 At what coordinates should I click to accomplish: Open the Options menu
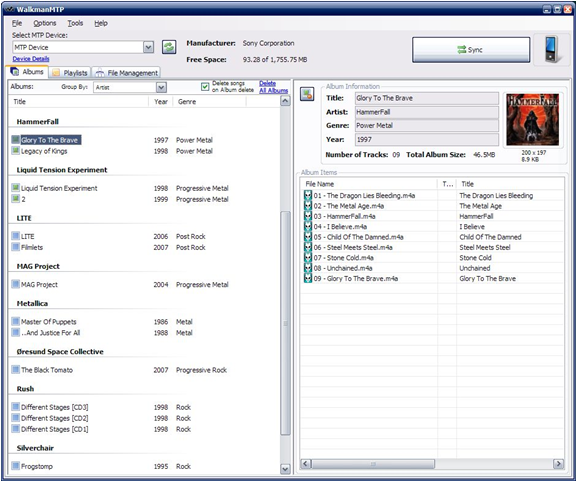pyautogui.click(x=45, y=23)
